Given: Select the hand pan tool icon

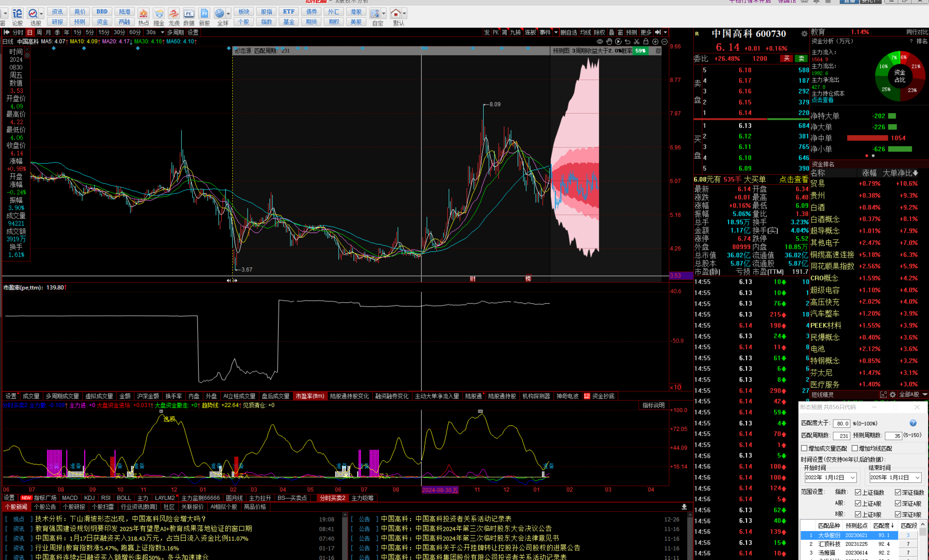Looking at the screenshot, I should [x=609, y=42].
